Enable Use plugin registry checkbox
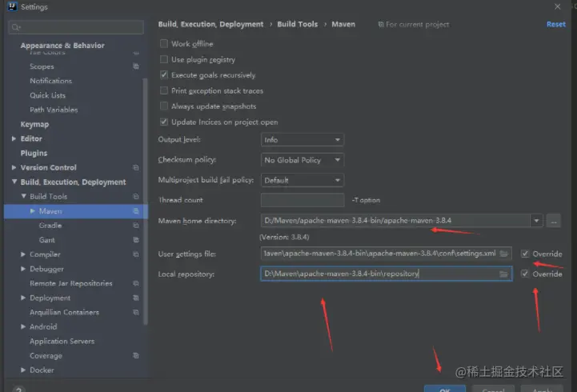The height and width of the screenshot is (392, 577). click(x=164, y=59)
